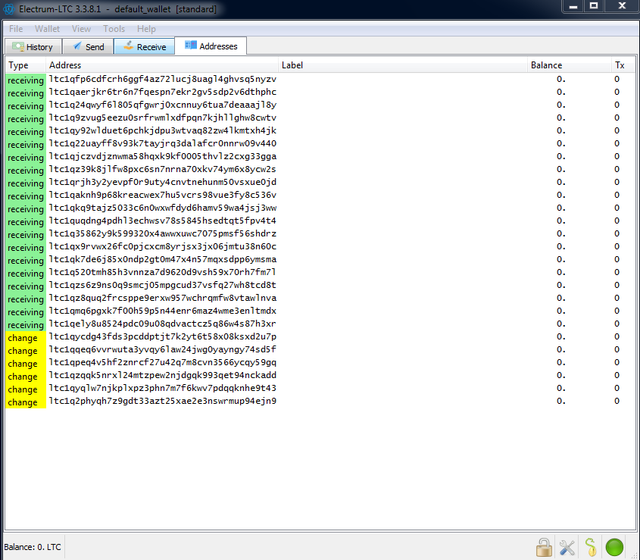Open the File menu
The image size is (640, 560).
point(16,29)
